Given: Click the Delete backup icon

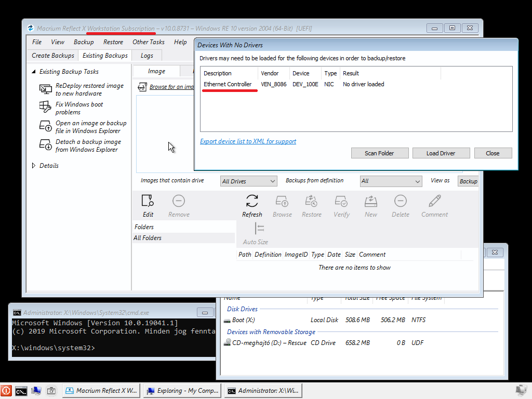Looking at the screenshot, I should coord(401,201).
